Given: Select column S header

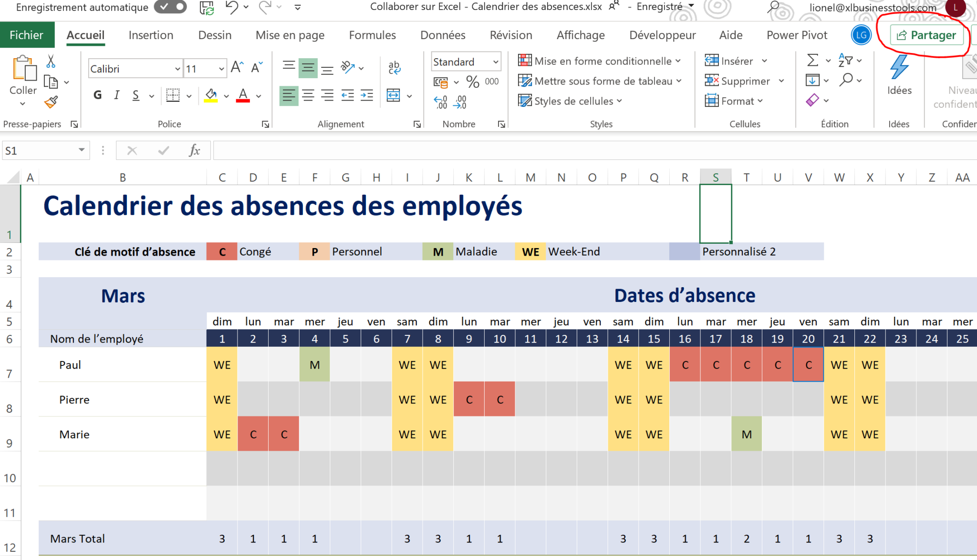Looking at the screenshot, I should tap(716, 177).
